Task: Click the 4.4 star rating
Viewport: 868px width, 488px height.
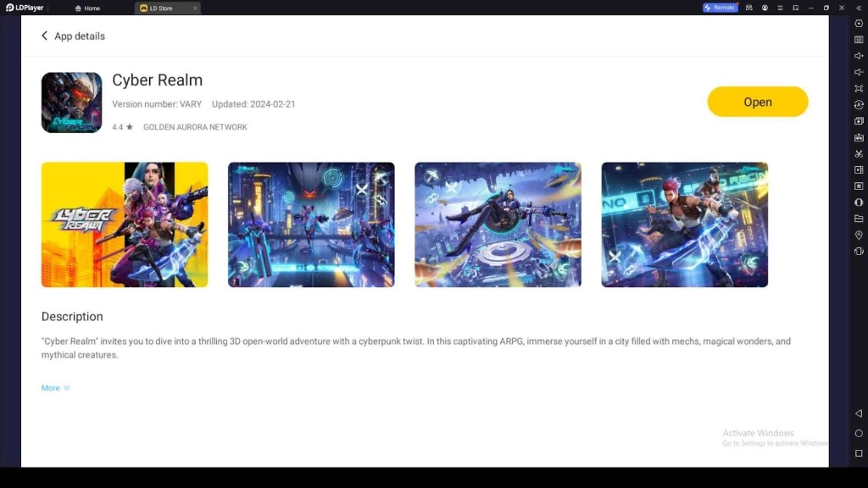Action: (122, 127)
